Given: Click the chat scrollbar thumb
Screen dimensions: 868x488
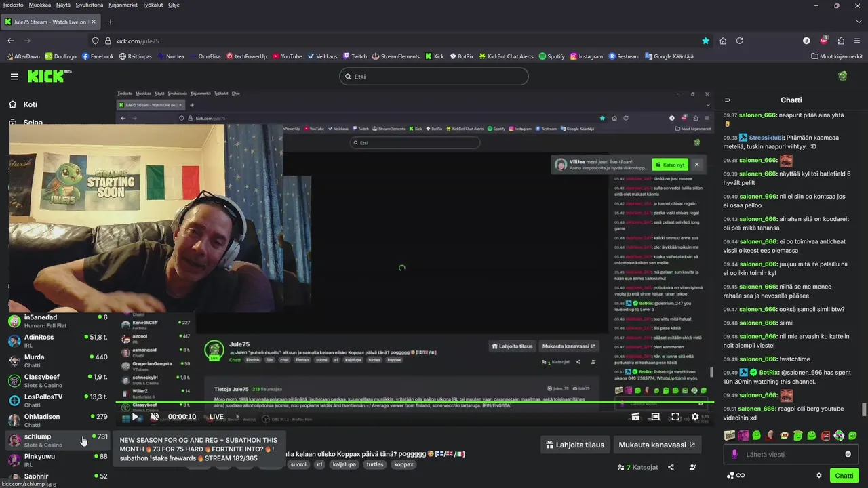Looking at the screenshot, I should [x=864, y=409].
